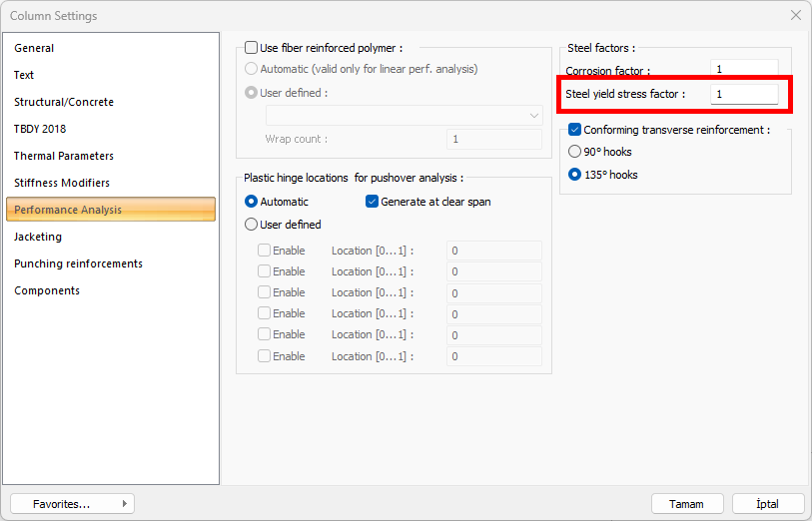Screen dimensions: 812x521
Task: Open the Jacketing settings page
Action: (38, 237)
